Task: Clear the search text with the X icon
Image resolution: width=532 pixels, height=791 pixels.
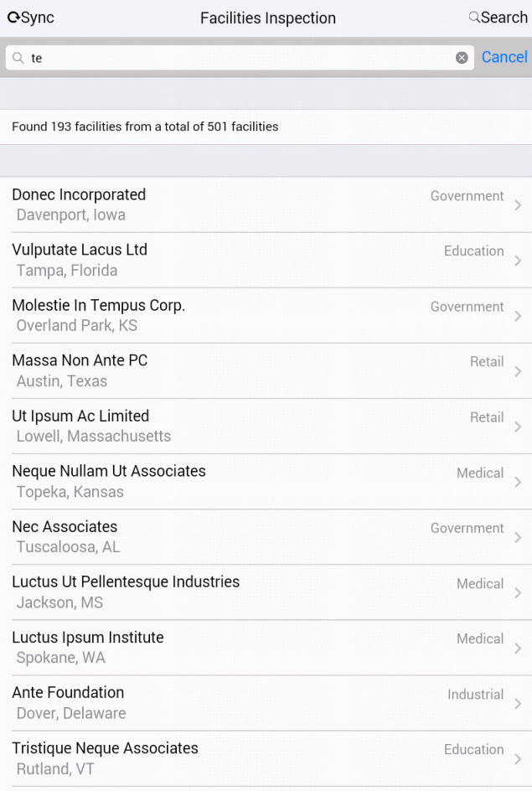Action: click(x=462, y=58)
